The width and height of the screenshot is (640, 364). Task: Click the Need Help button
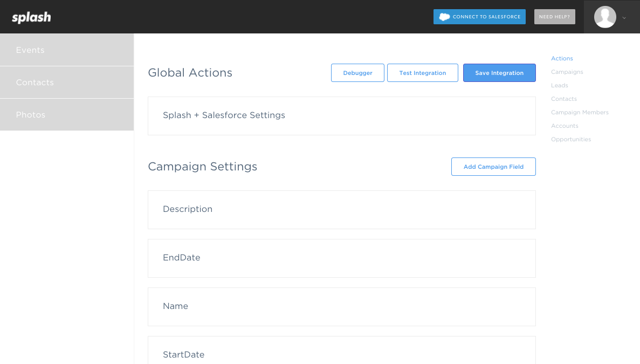pos(555,17)
